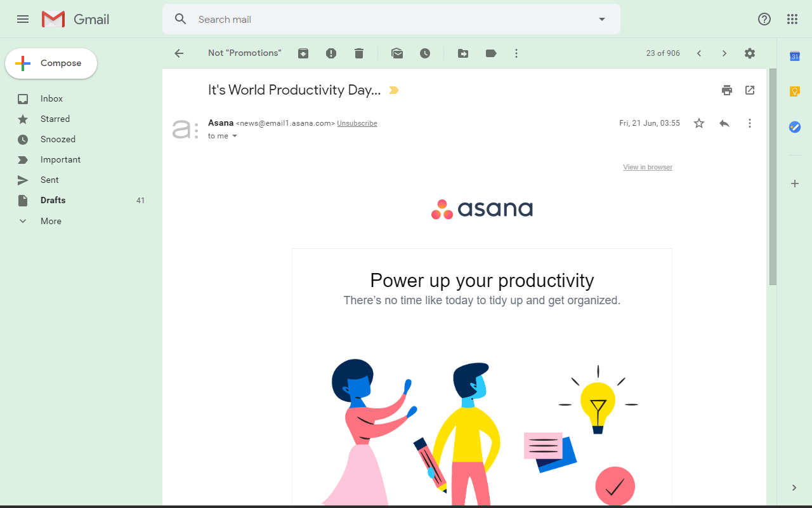Report this email as spam
812x508 pixels.
(x=331, y=53)
